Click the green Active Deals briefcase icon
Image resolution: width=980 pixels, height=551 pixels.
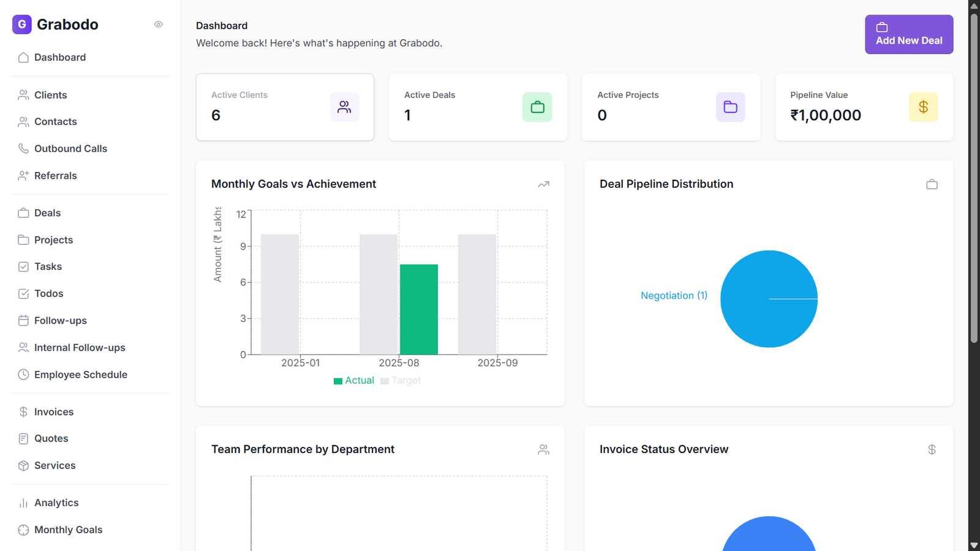coord(537,107)
